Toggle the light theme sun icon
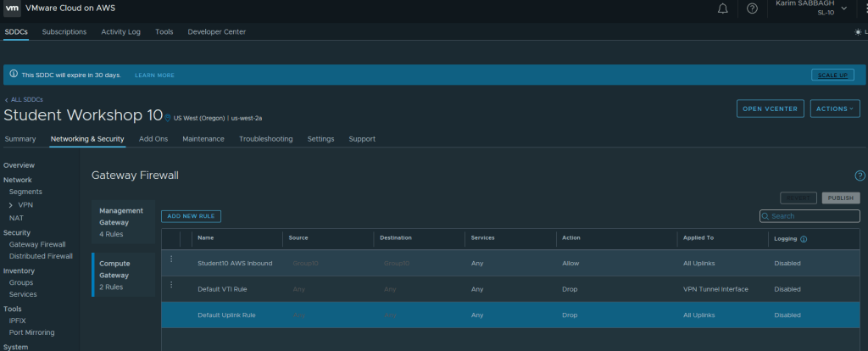868x351 pixels. click(x=858, y=32)
